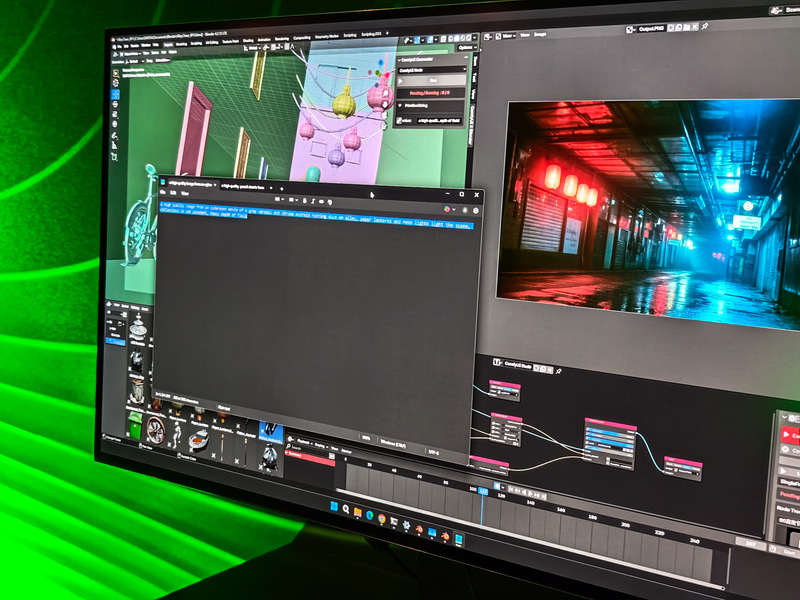800x600 pixels.
Task: Toggle viewport gizmos button in Blender header
Action: click(x=417, y=40)
